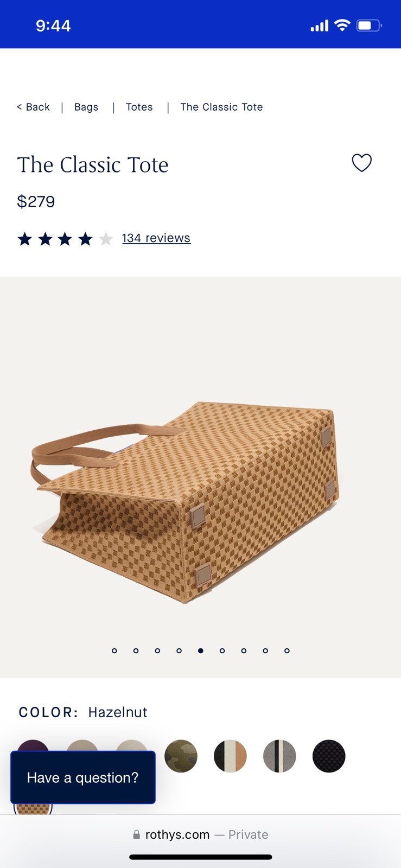The image size is (401, 868).
Task: Tap the fourth filled rating star
Action: pyautogui.click(x=85, y=239)
